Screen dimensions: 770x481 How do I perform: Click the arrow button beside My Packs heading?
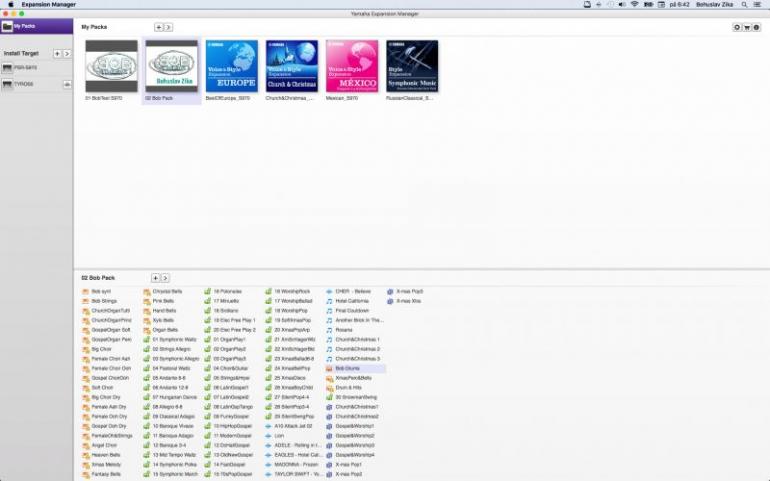click(168, 27)
